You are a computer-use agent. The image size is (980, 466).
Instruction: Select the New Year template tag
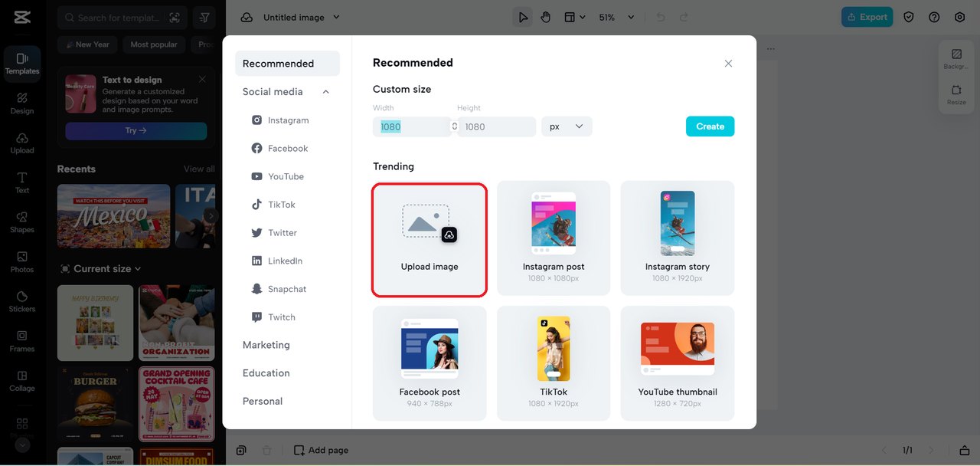87,44
